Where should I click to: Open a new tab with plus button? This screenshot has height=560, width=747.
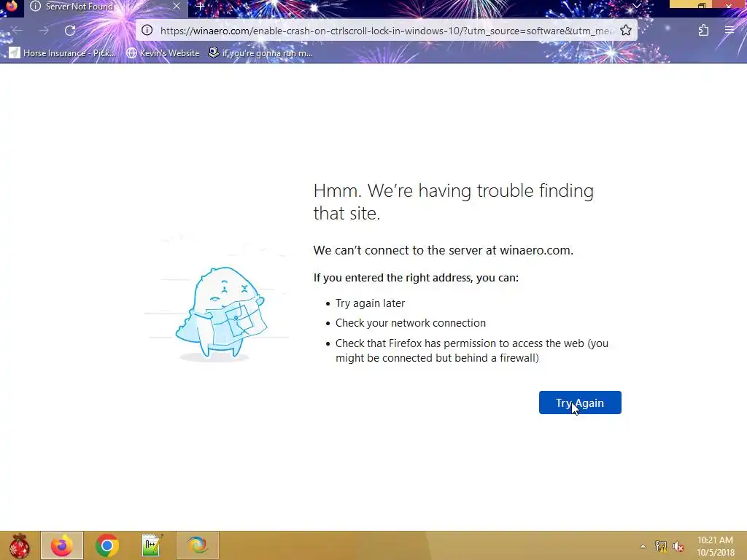click(201, 7)
